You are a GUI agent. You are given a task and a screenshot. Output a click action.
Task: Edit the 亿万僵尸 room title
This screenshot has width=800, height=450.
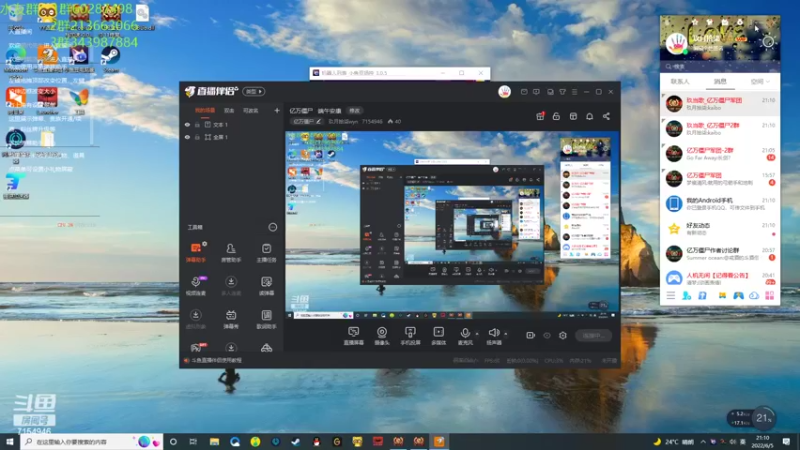[307, 121]
